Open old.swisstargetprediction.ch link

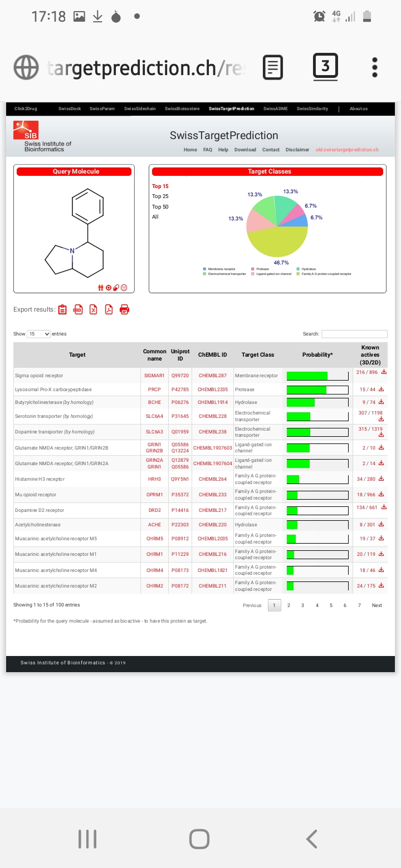click(347, 150)
